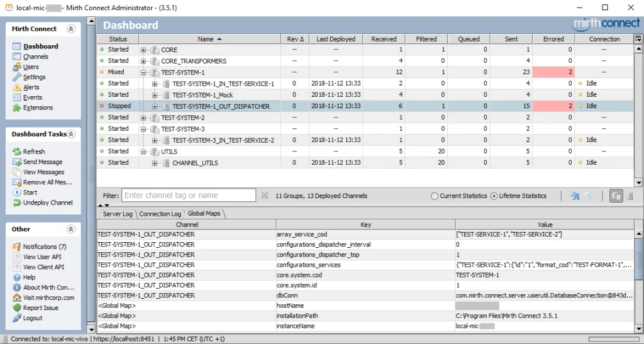Click the sidebar scroll down arrow
Image resolution: width=644 pixels, height=344 pixels.
(x=91, y=330)
